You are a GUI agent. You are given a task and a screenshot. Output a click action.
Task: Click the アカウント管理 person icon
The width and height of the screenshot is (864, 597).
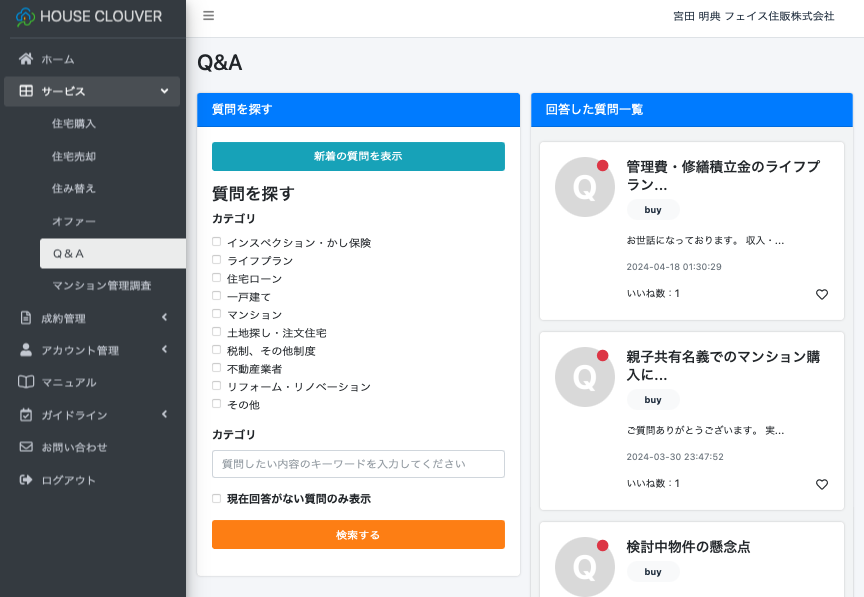pyautogui.click(x=26, y=349)
